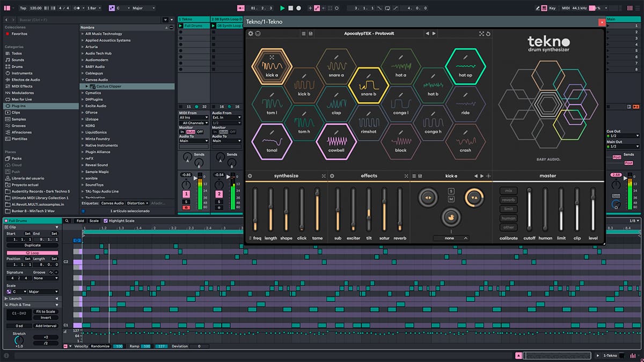Toggle the Scale button in MIDI editor
644x362 pixels.
94,220
